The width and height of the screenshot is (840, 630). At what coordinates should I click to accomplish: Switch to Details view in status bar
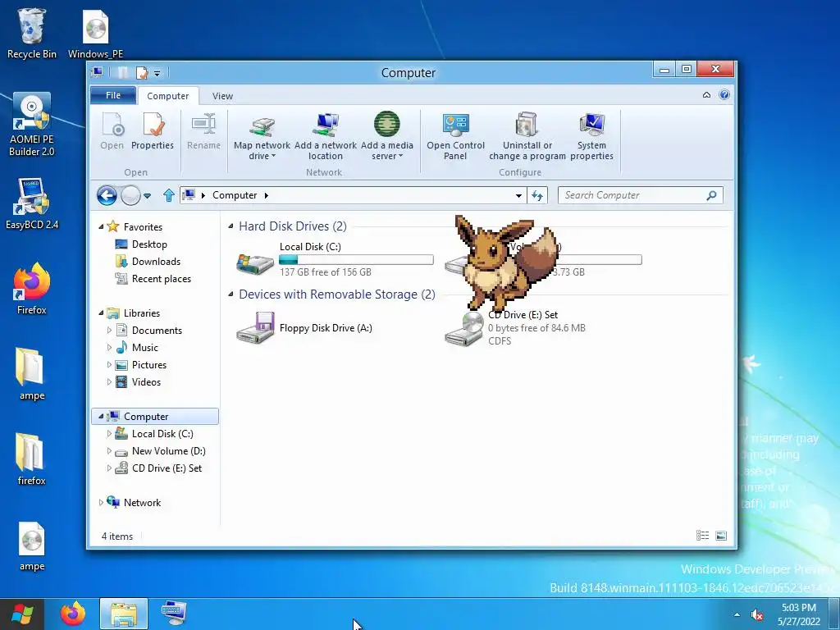[x=702, y=535]
